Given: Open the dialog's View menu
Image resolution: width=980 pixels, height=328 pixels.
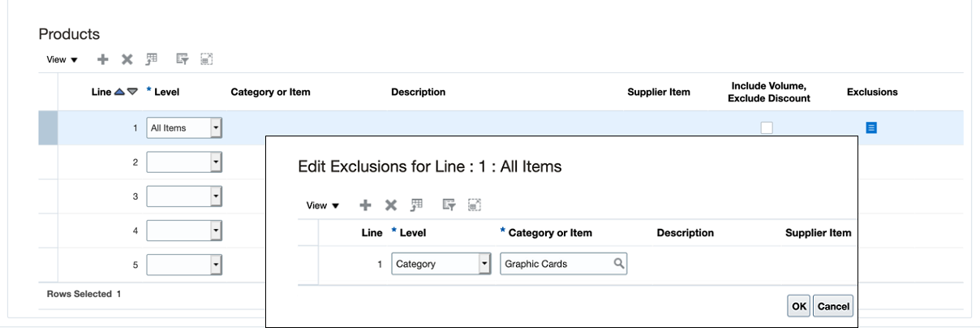Looking at the screenshot, I should [x=323, y=205].
